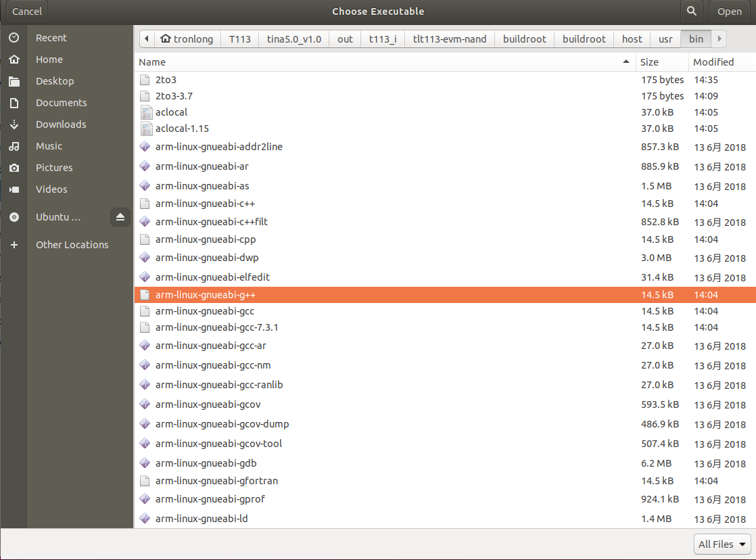Choose Other Locations from the sidebar
The height and width of the screenshot is (560, 756).
[72, 244]
